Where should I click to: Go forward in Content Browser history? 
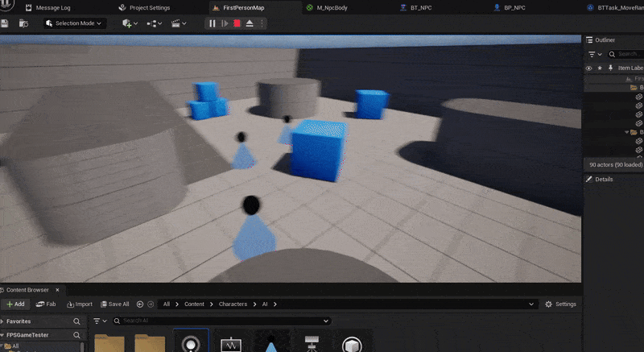151,304
